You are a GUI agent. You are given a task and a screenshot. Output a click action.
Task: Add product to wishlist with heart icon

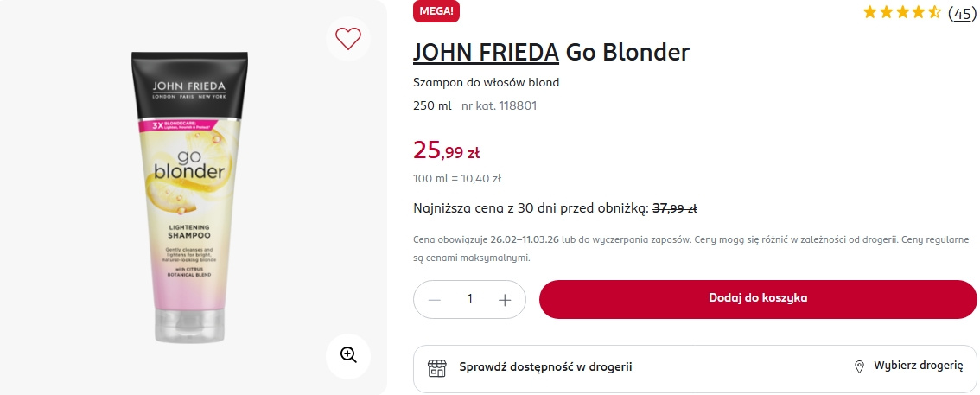coord(347,38)
